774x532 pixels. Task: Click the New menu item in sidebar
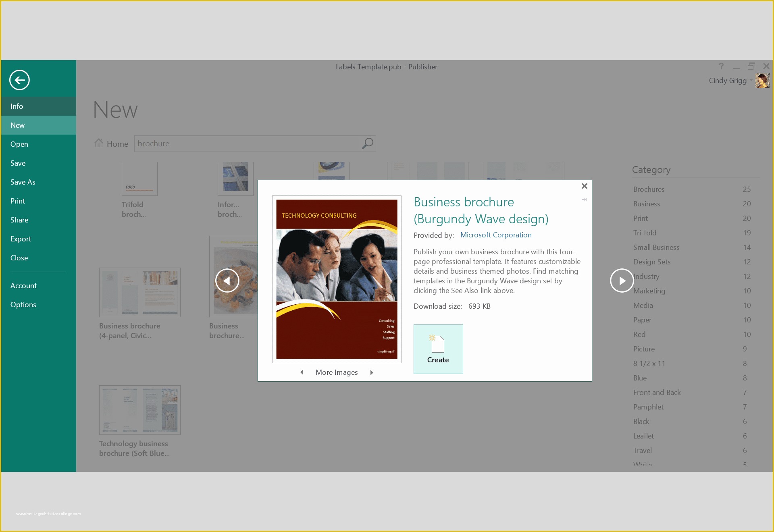coord(39,125)
